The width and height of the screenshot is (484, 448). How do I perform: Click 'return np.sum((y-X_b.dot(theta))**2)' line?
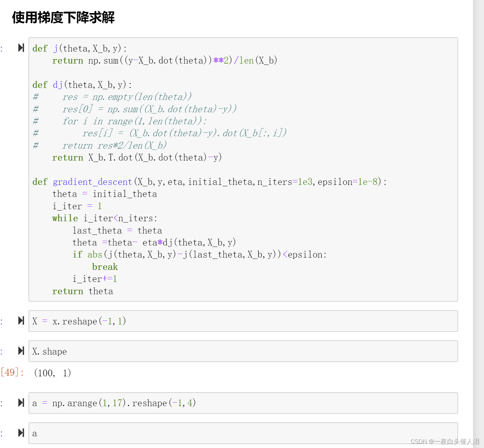pos(165,61)
